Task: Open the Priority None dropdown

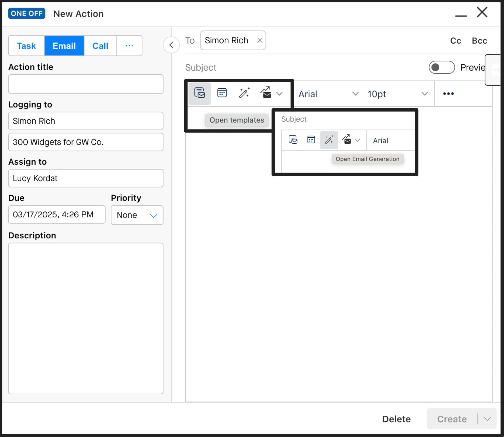Action: pyautogui.click(x=137, y=215)
